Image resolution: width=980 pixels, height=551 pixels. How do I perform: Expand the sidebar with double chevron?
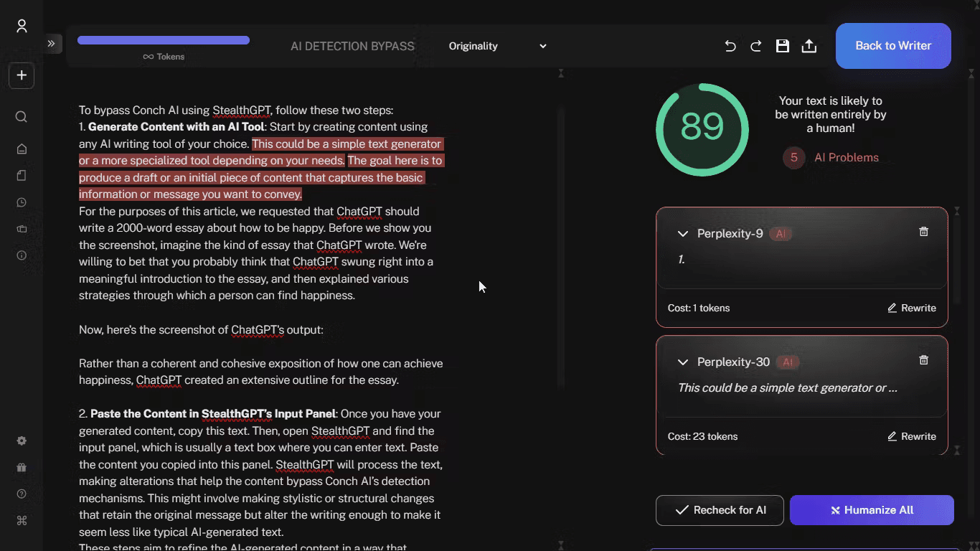[52, 44]
